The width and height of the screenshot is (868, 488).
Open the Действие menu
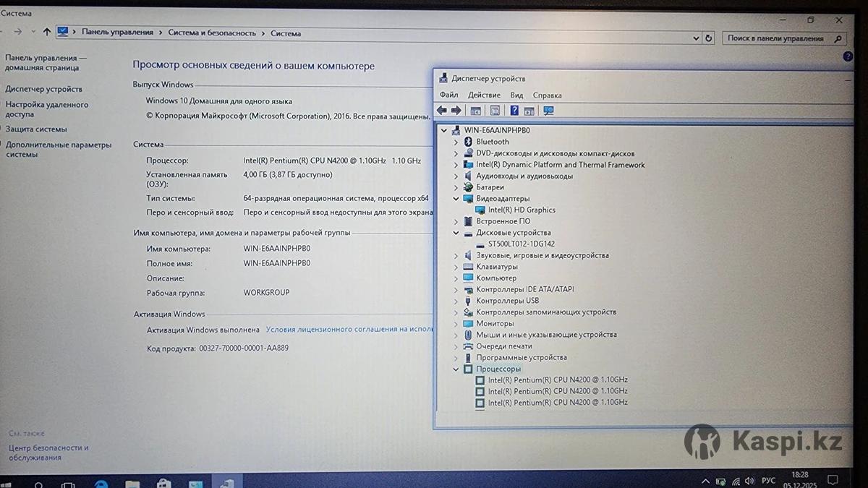tap(484, 95)
